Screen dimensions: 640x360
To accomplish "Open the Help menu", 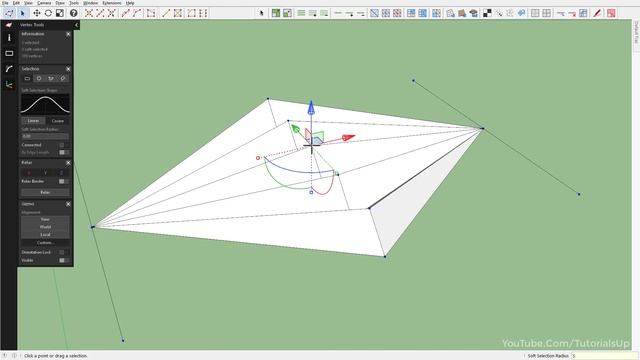I will click(130, 3).
